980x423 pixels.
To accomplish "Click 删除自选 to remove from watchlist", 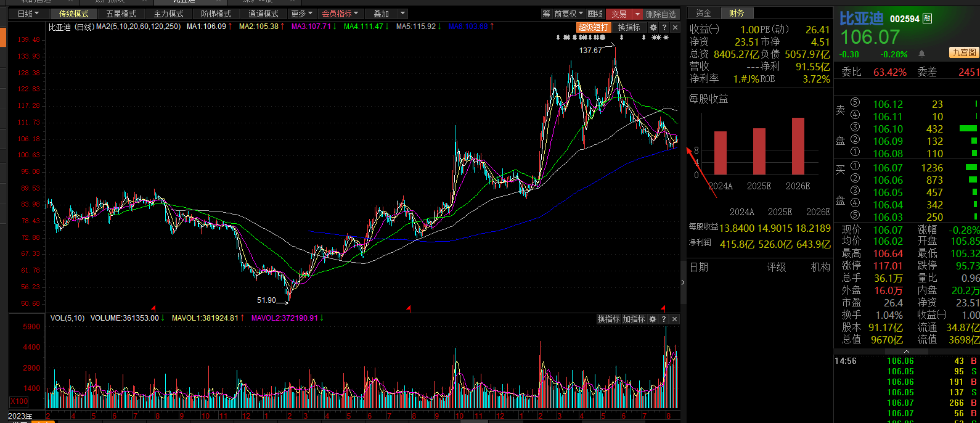I will [x=661, y=14].
